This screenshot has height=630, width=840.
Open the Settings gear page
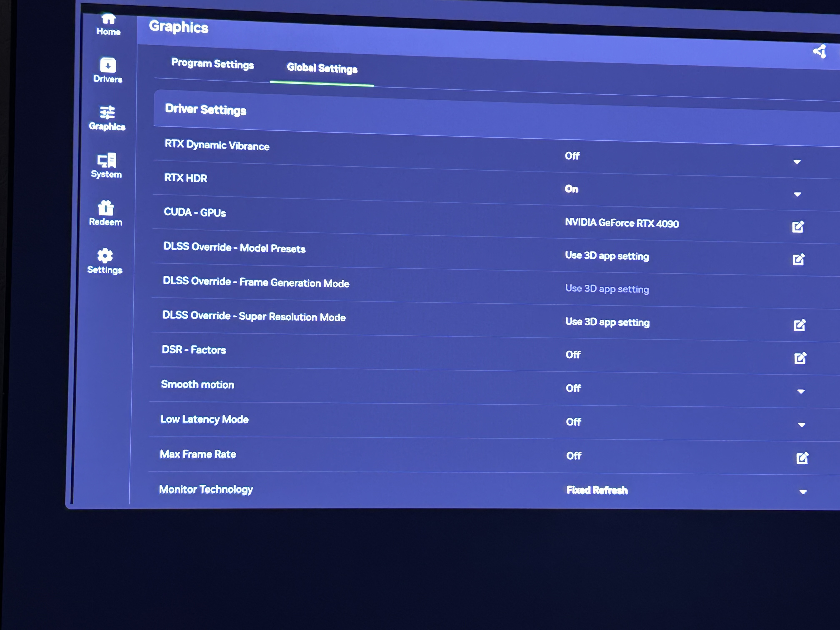click(x=105, y=261)
